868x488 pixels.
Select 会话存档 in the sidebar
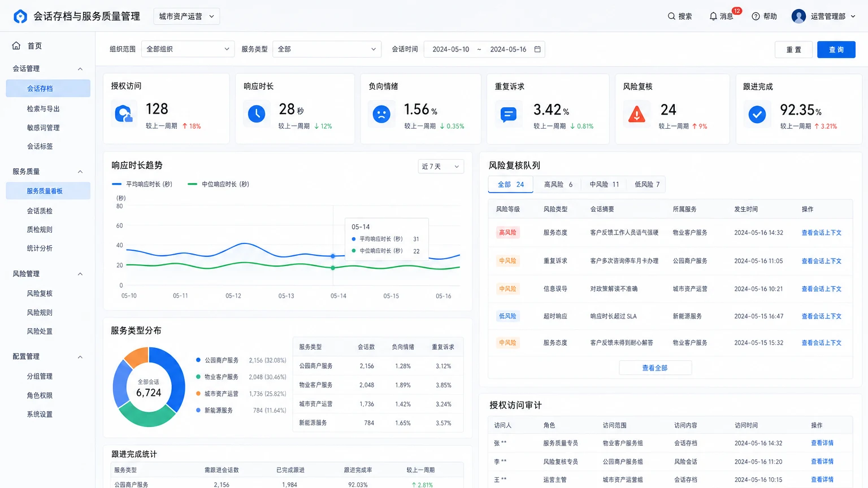pos(48,89)
